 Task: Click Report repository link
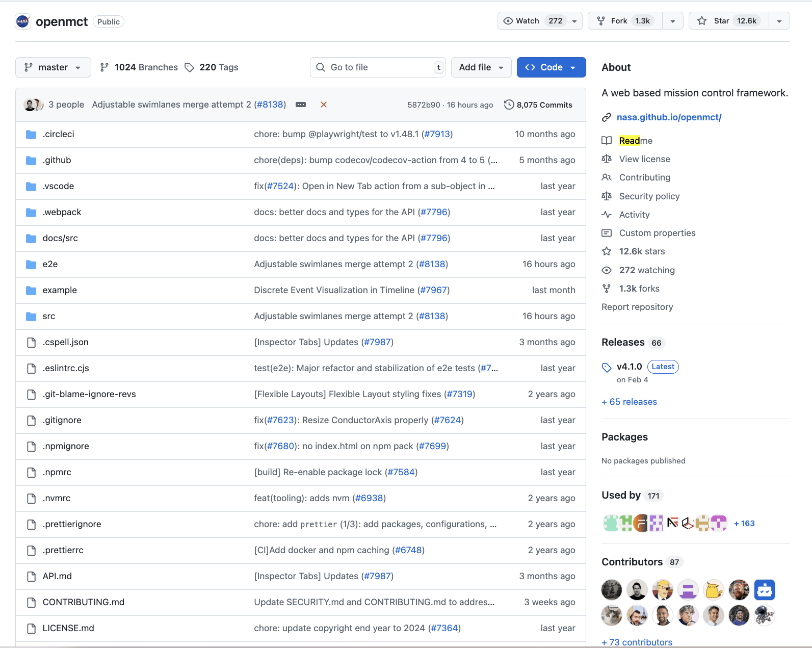point(637,307)
